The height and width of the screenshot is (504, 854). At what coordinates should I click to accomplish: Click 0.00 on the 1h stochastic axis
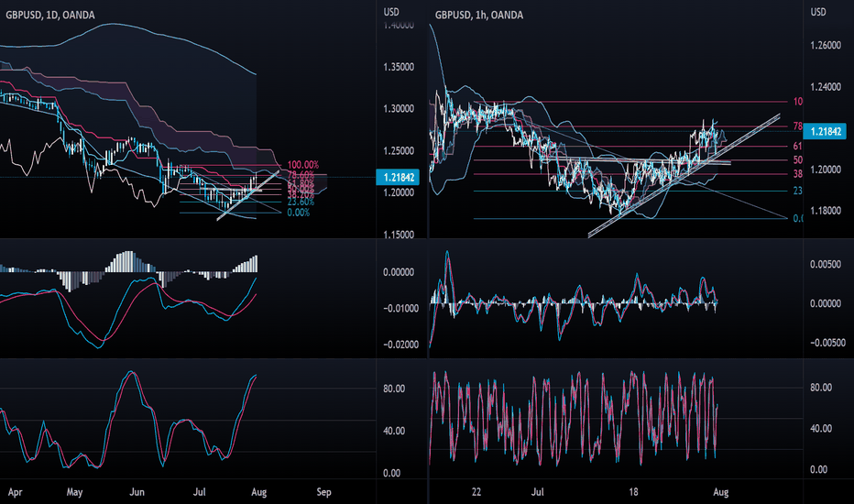[x=819, y=470]
